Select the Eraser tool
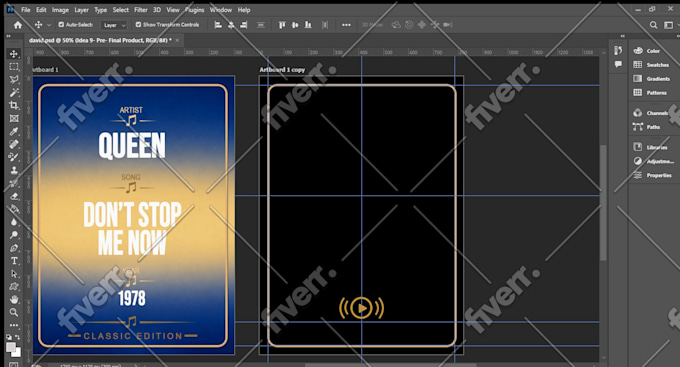Viewport: 680px width, 367px height. pyautogui.click(x=14, y=196)
